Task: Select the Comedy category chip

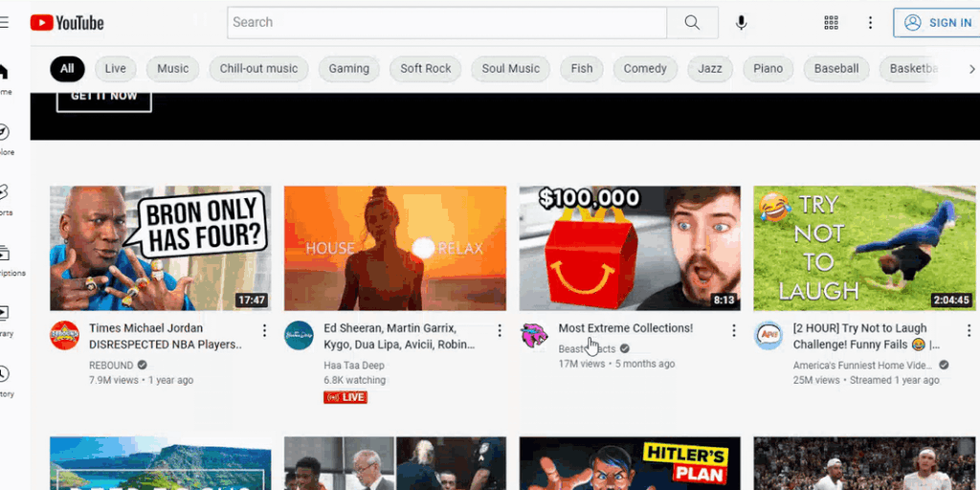Action: click(645, 69)
